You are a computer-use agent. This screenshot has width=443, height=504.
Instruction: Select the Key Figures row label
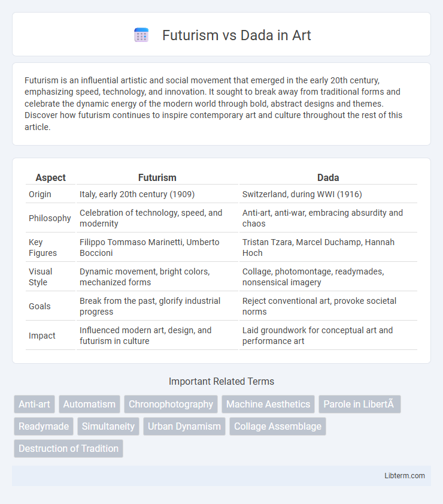tap(43, 248)
